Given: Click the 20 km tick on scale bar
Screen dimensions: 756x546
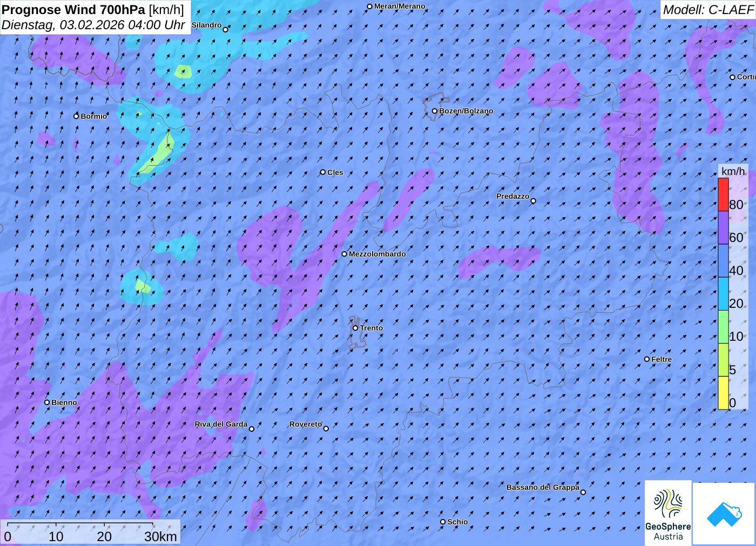Looking at the screenshot, I should 104,525.
